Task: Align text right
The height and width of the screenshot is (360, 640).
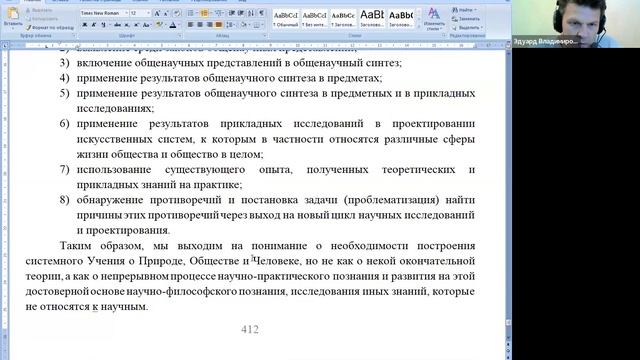Action: point(209,25)
